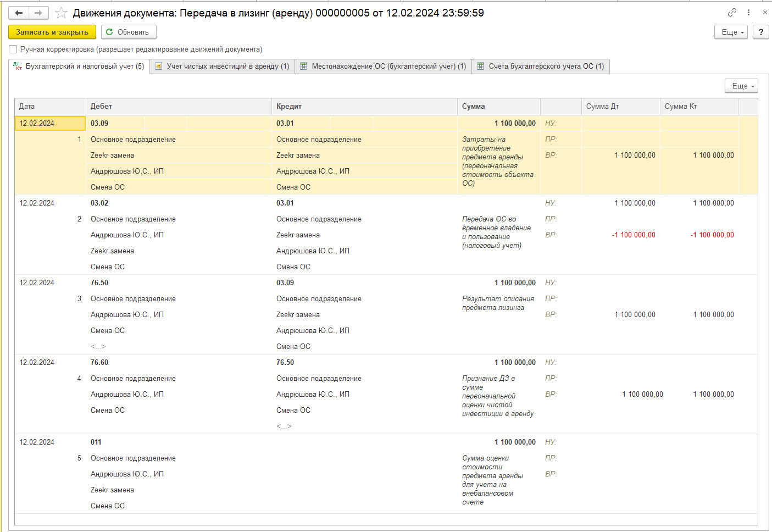
Task: Click the back navigation arrow
Action: click(x=19, y=13)
